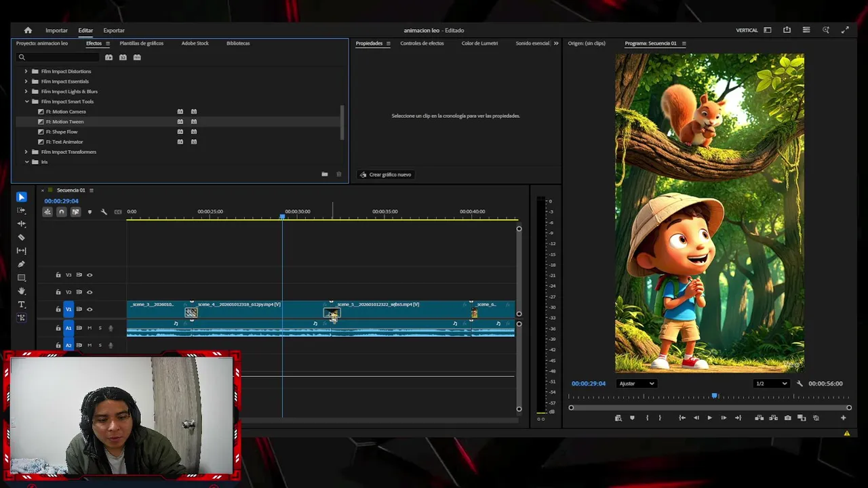Screen dimensions: 868x488
Task: Open Program monitor wrench settings
Action: pos(800,384)
